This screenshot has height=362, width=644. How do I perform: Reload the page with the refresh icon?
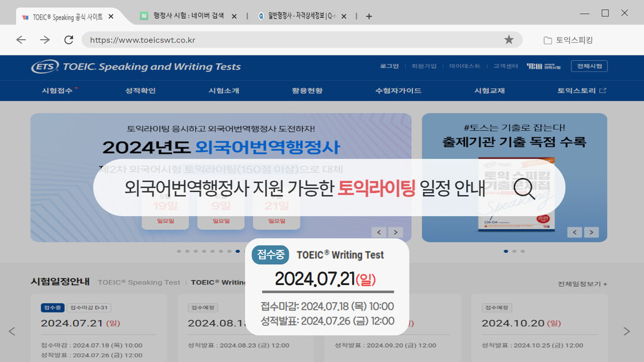point(69,40)
